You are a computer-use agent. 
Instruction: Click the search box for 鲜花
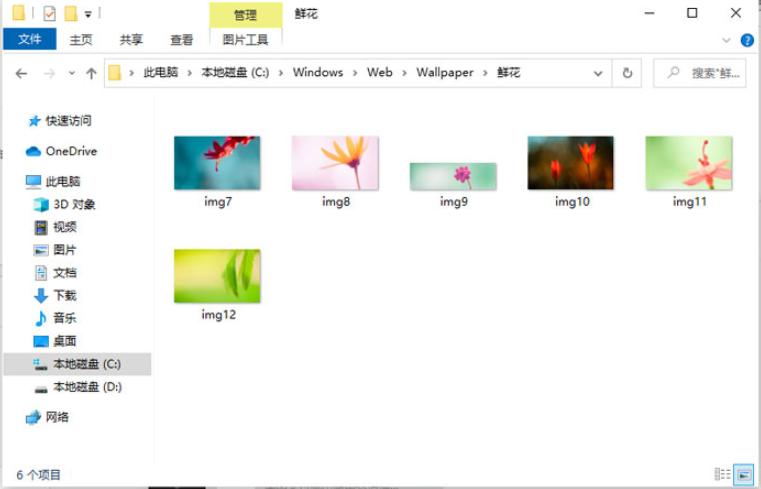coord(699,73)
